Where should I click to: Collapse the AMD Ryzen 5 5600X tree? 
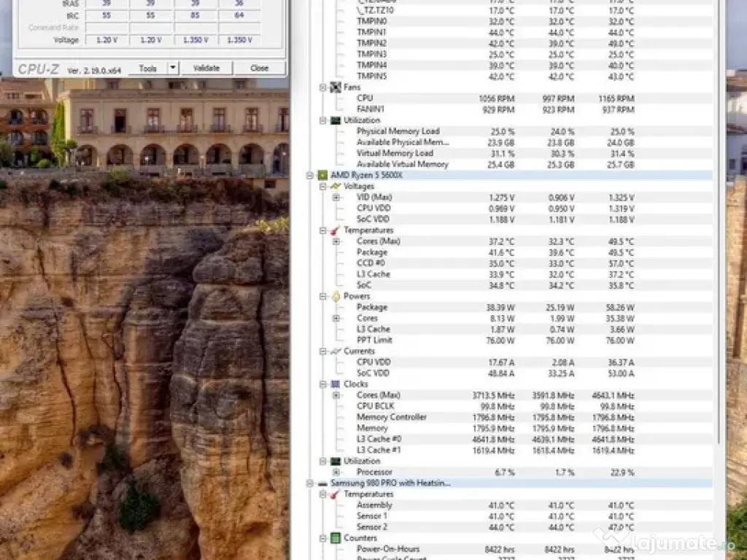(311, 175)
